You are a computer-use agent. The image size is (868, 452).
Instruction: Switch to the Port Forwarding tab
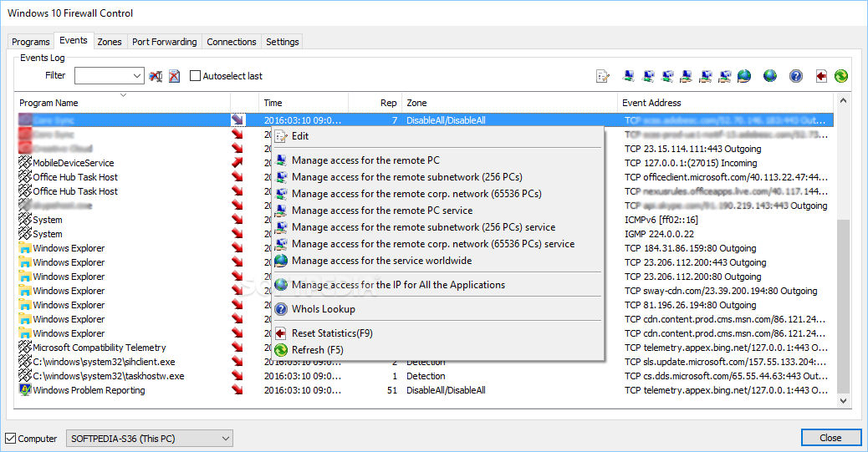click(165, 42)
